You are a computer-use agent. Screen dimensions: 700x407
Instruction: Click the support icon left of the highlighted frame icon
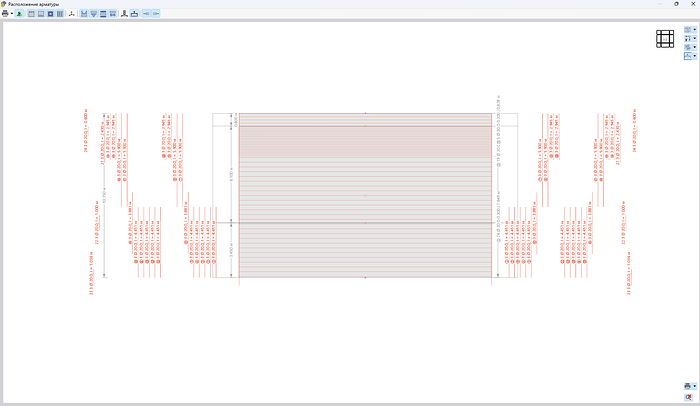(123, 14)
